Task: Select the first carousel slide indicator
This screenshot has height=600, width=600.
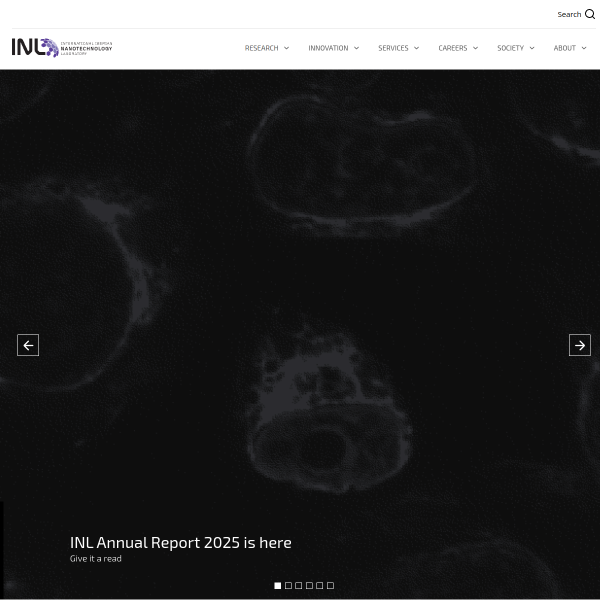Action: [x=278, y=585]
